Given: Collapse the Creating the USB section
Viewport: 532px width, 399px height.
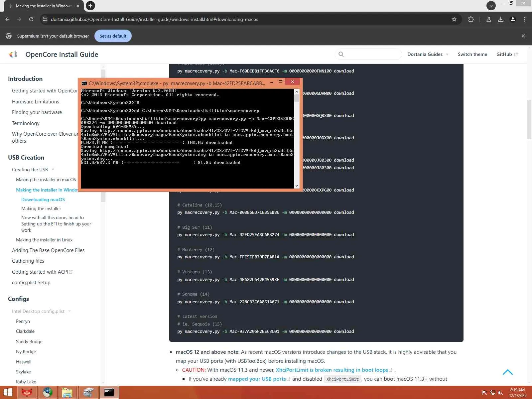Looking at the screenshot, I should click(x=33, y=170).
